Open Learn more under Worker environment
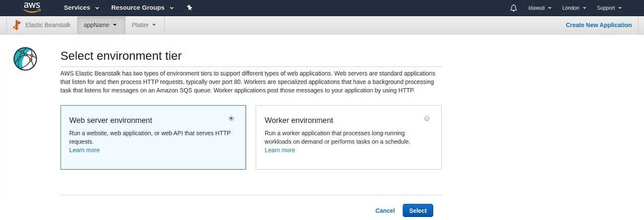 tap(280, 150)
